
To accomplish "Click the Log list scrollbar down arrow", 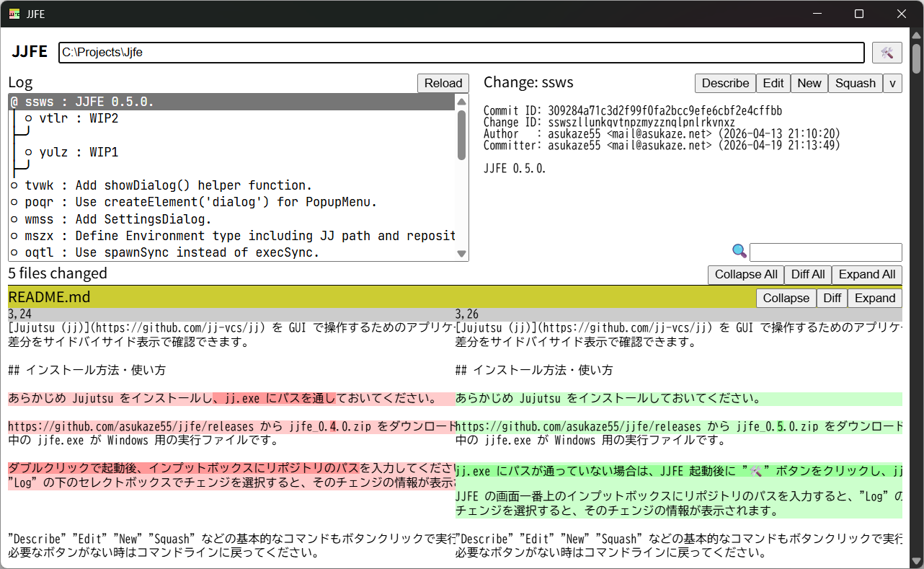I will point(462,253).
